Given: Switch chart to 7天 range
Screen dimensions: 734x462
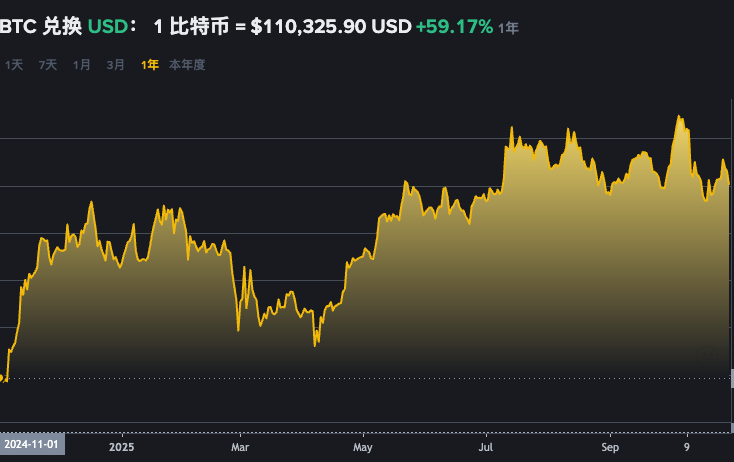Looking at the screenshot, I should 48,65.
